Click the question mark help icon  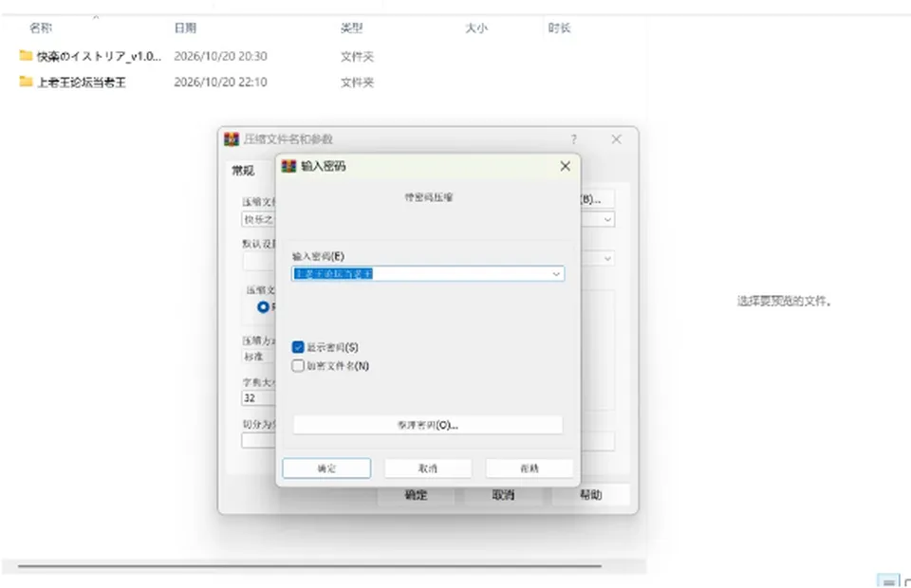(574, 139)
